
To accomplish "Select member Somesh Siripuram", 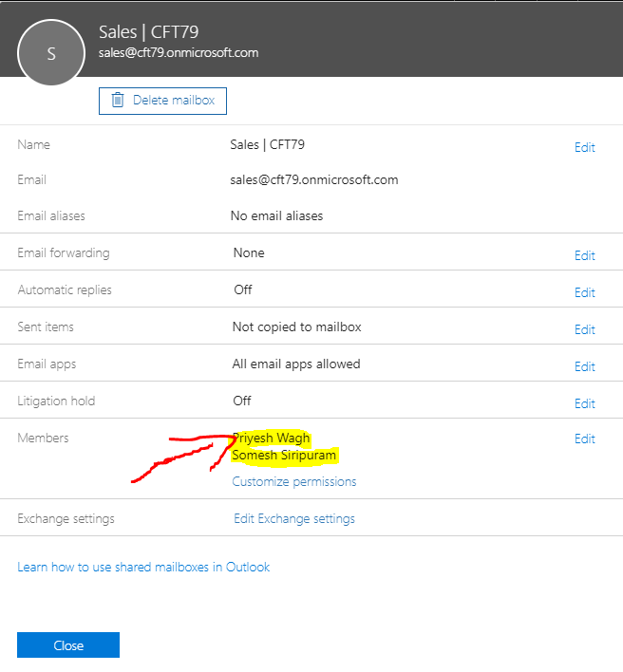I will click(x=284, y=456).
